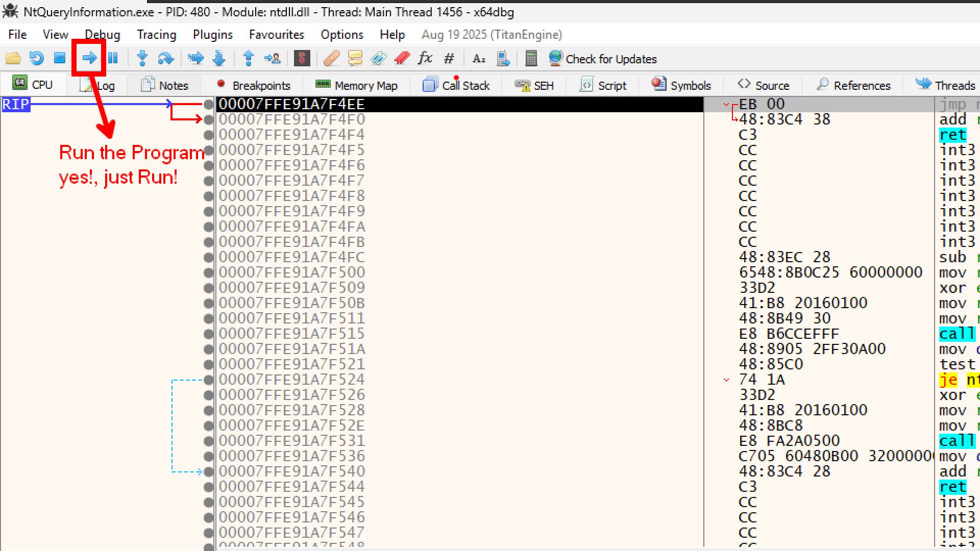This screenshot has width=980, height=551.
Task: Select disassembly row 00007FFE91A7F540
Action: pyautogui.click(x=292, y=471)
